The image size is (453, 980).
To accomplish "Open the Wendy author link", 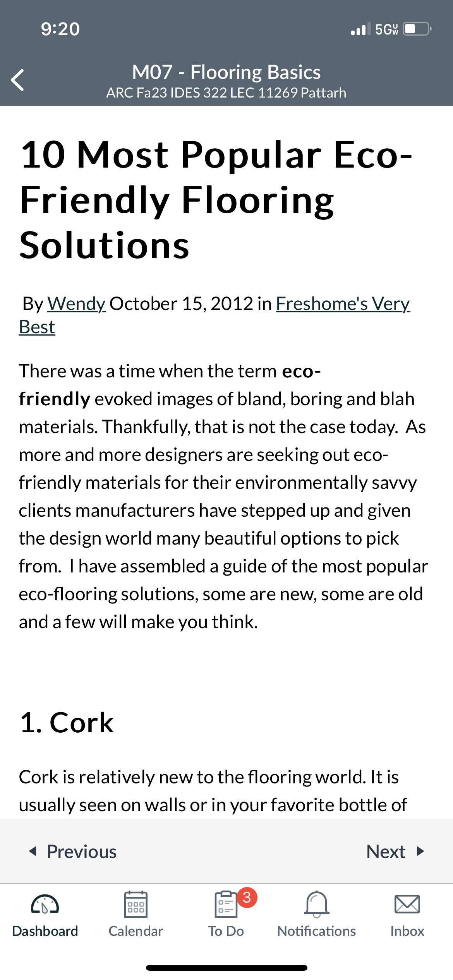I will (76, 303).
